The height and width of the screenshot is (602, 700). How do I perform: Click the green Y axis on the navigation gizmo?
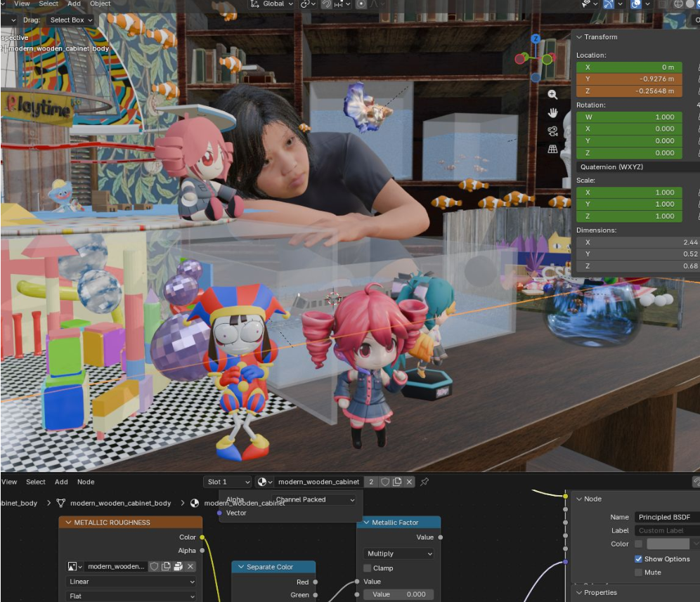click(x=547, y=59)
